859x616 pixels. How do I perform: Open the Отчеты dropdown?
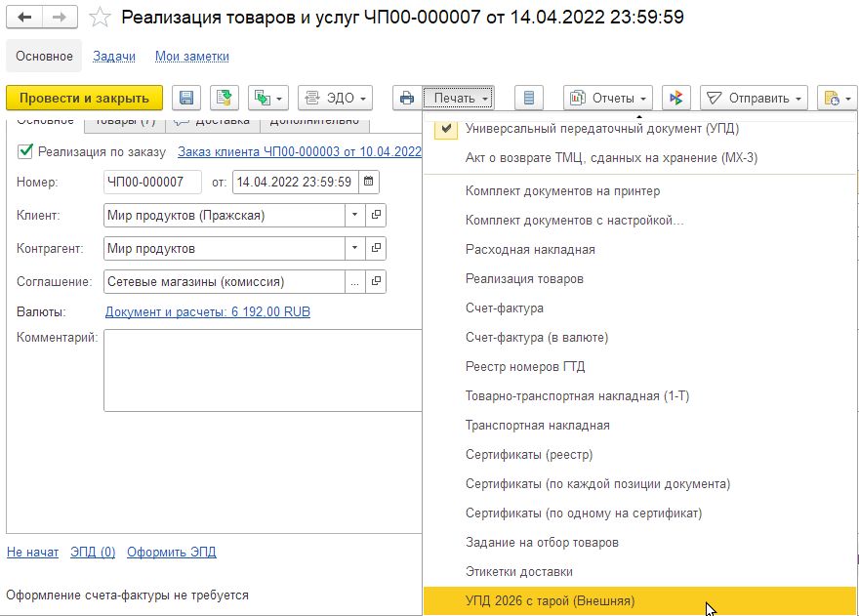(x=608, y=98)
